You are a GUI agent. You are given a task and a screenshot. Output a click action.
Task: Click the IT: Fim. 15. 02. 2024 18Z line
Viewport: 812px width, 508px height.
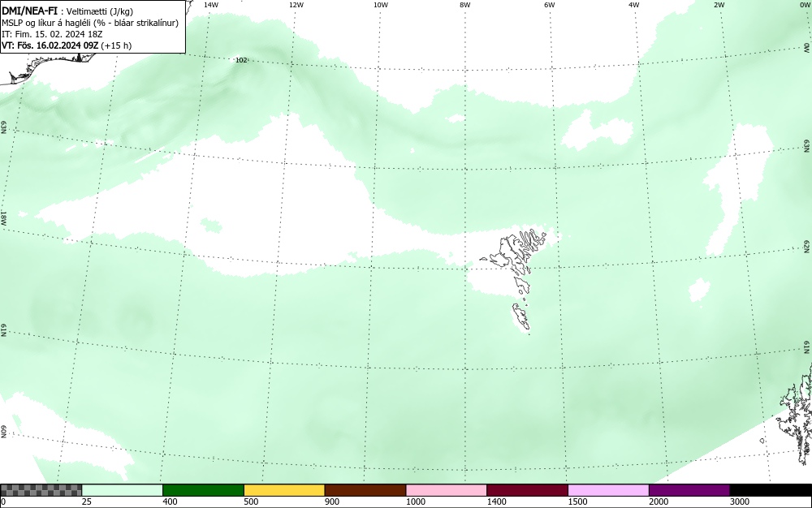[x=52, y=34]
